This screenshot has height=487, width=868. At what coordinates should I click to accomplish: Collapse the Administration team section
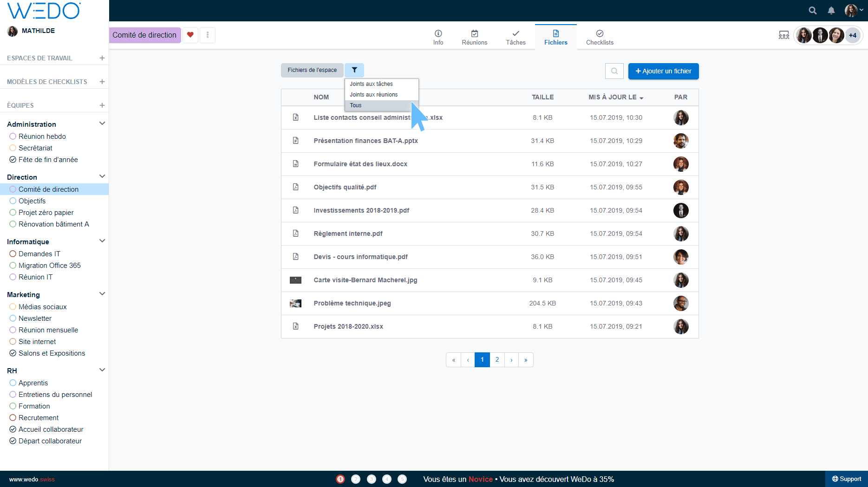102,123
